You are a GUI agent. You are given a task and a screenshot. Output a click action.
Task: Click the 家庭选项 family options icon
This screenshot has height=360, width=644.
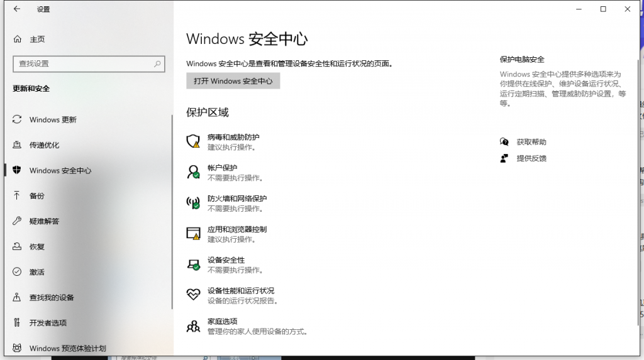pos(193,325)
